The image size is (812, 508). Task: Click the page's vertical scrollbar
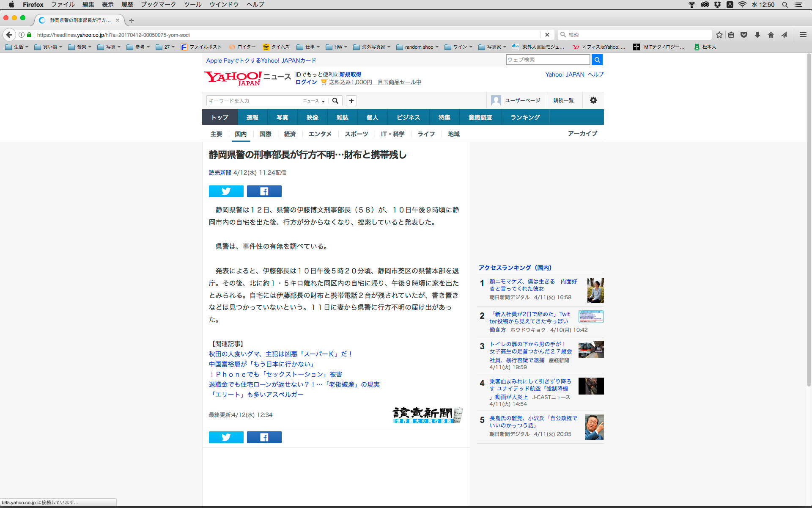click(x=809, y=220)
